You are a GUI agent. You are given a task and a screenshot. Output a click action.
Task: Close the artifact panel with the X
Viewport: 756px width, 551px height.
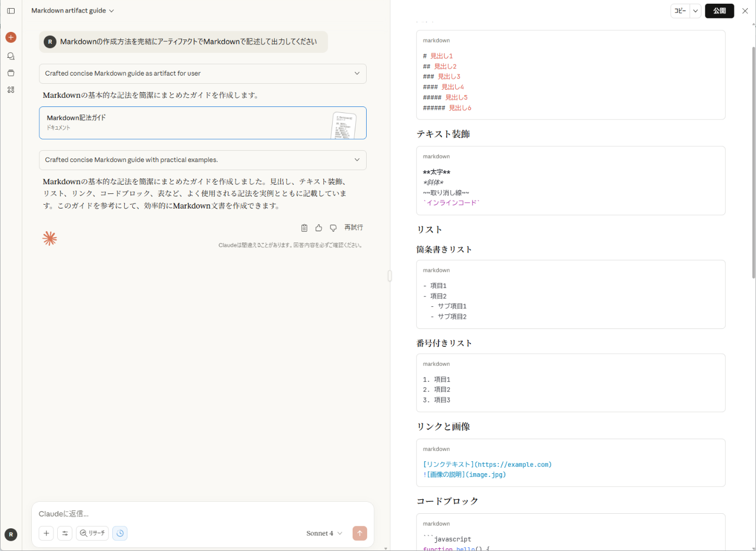click(x=745, y=11)
